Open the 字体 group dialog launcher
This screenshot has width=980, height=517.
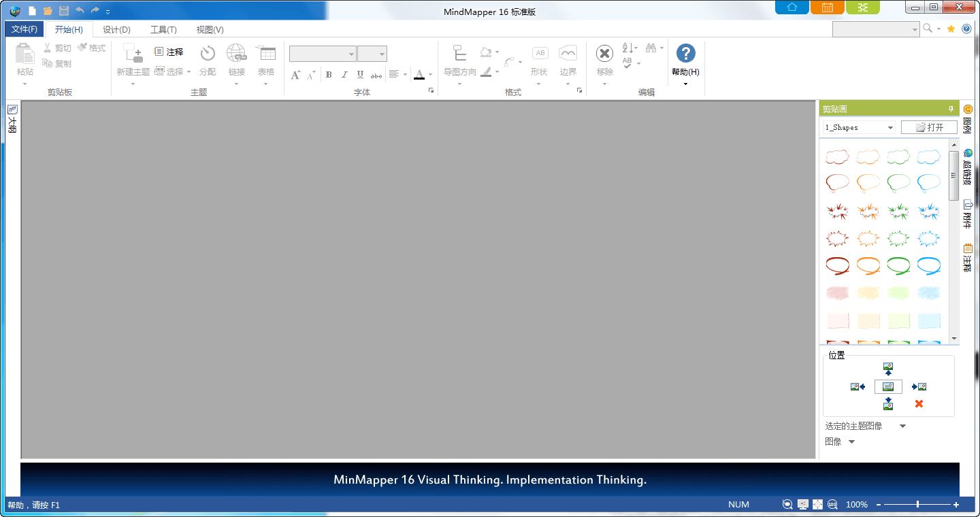point(431,90)
